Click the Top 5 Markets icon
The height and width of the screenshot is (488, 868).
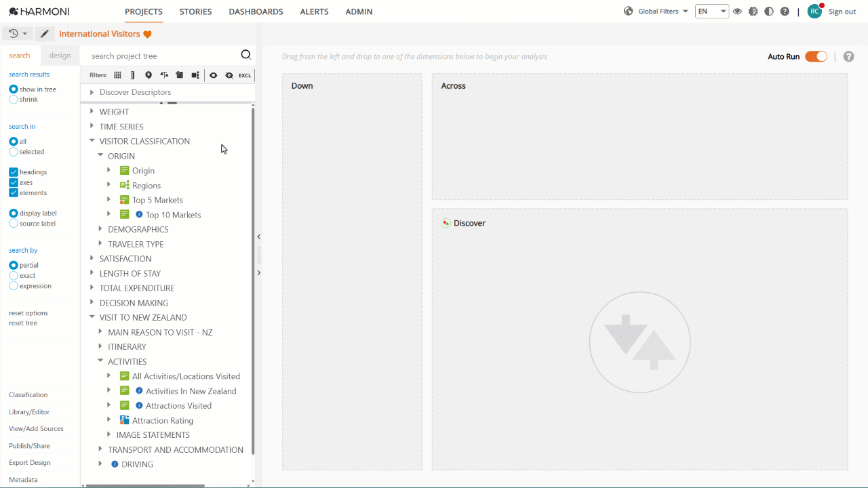124,200
